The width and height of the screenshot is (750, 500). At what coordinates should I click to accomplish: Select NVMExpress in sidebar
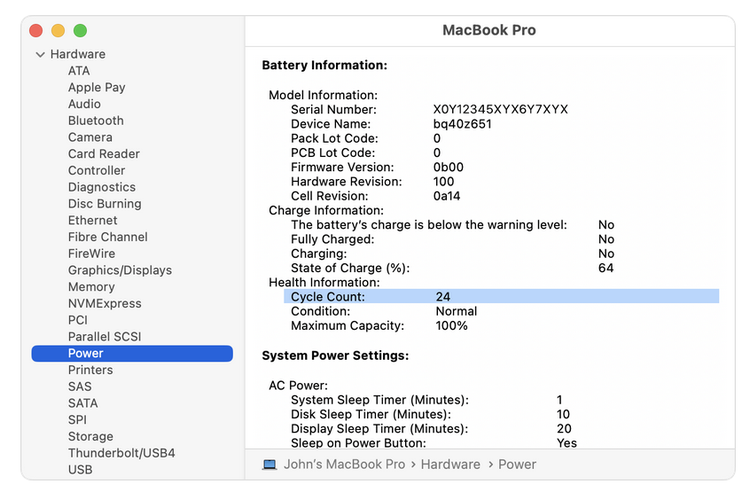point(104,304)
